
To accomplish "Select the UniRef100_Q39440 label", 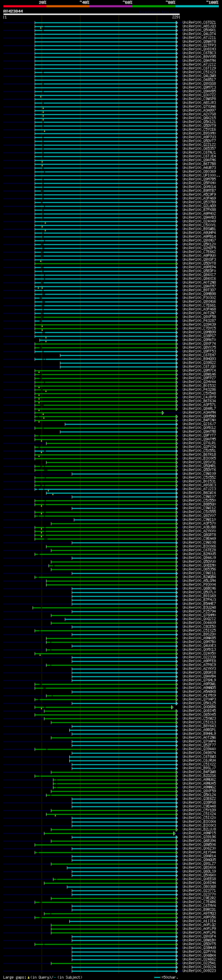I will [x=199, y=749].
